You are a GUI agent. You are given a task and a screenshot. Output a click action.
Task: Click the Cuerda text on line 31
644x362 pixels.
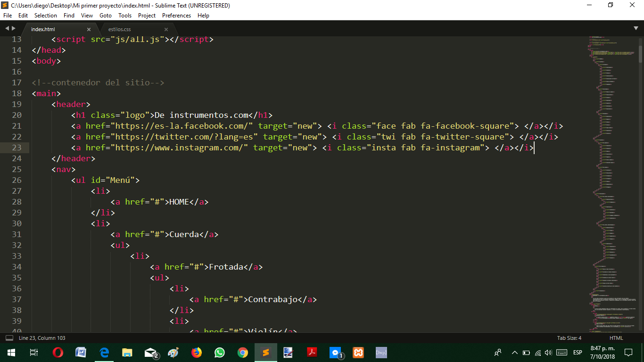(x=184, y=234)
